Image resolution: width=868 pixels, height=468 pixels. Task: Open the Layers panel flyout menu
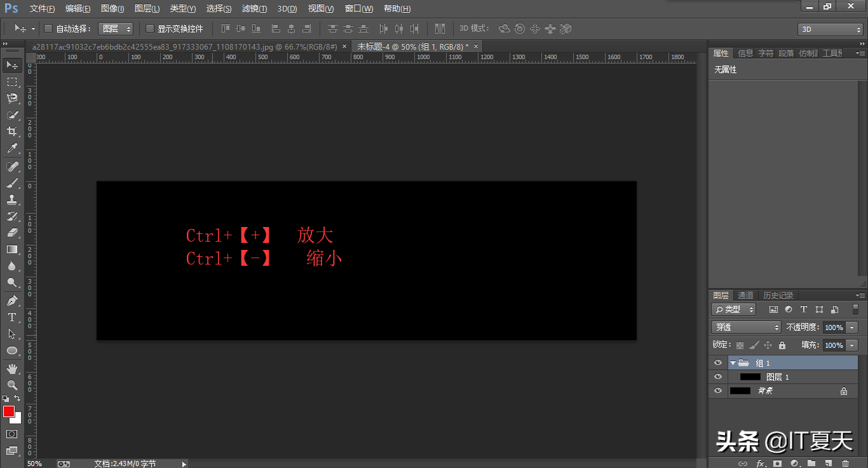pos(860,295)
